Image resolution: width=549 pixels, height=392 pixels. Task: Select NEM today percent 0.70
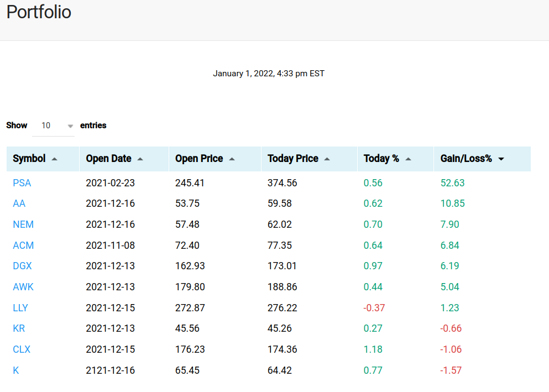pos(373,224)
